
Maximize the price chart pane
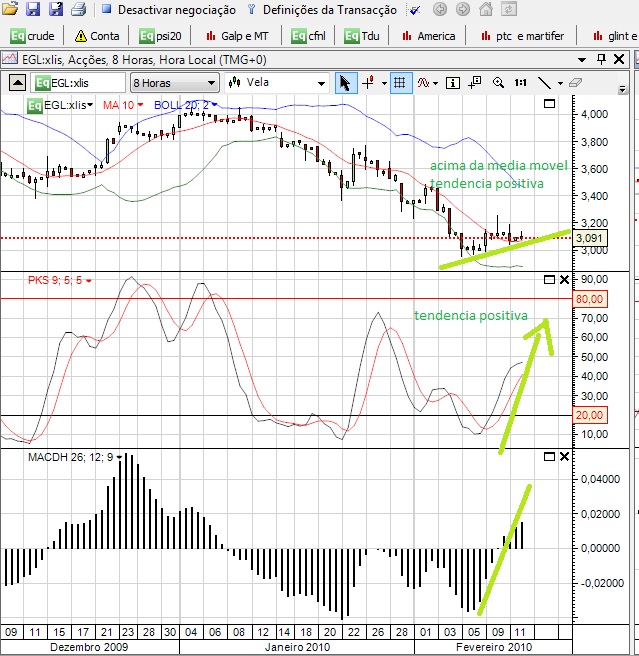[549, 103]
